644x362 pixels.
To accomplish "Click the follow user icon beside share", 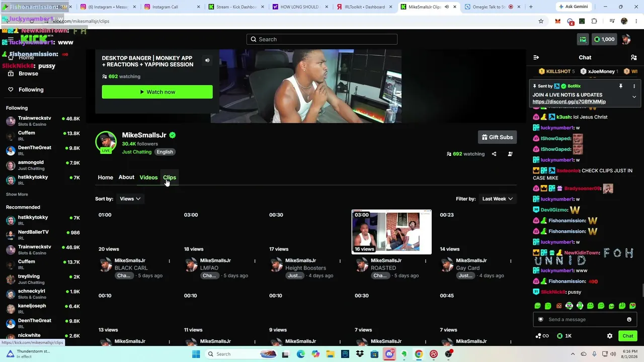I will coord(510,154).
